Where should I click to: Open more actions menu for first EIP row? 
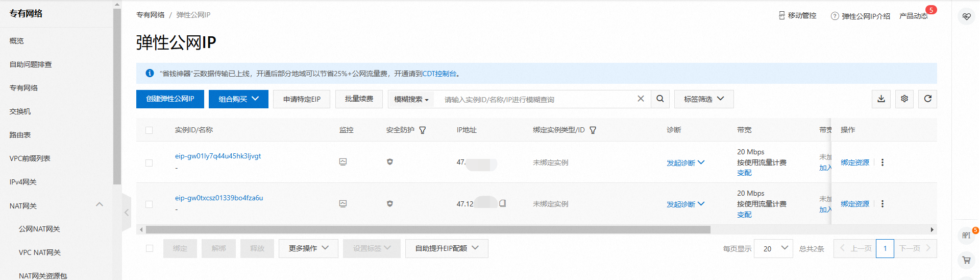point(883,162)
